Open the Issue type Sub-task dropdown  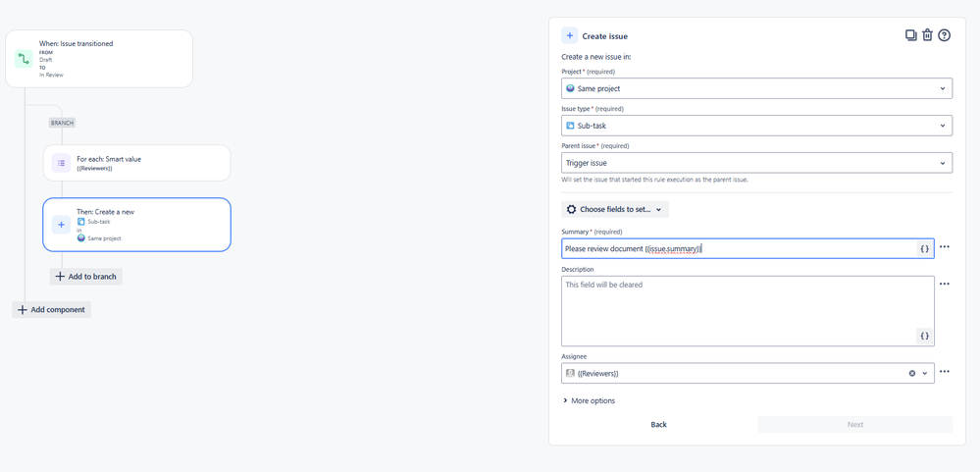click(x=757, y=126)
